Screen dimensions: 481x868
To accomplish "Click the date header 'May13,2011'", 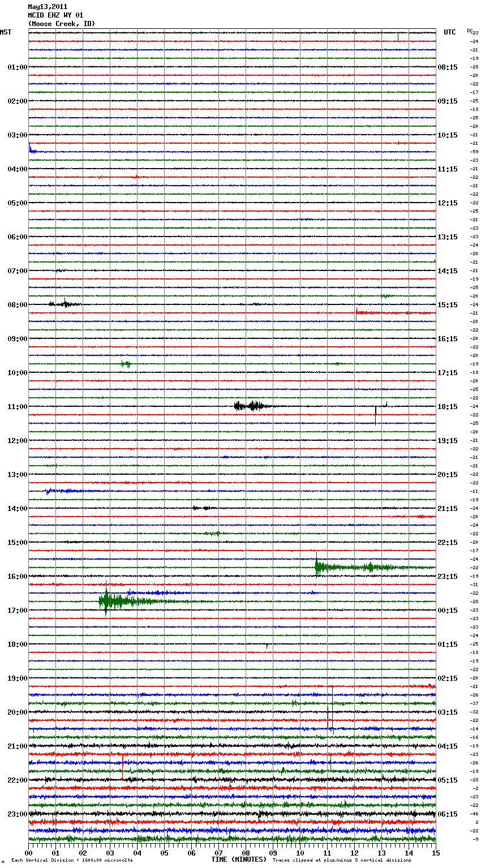I will pos(48,7).
